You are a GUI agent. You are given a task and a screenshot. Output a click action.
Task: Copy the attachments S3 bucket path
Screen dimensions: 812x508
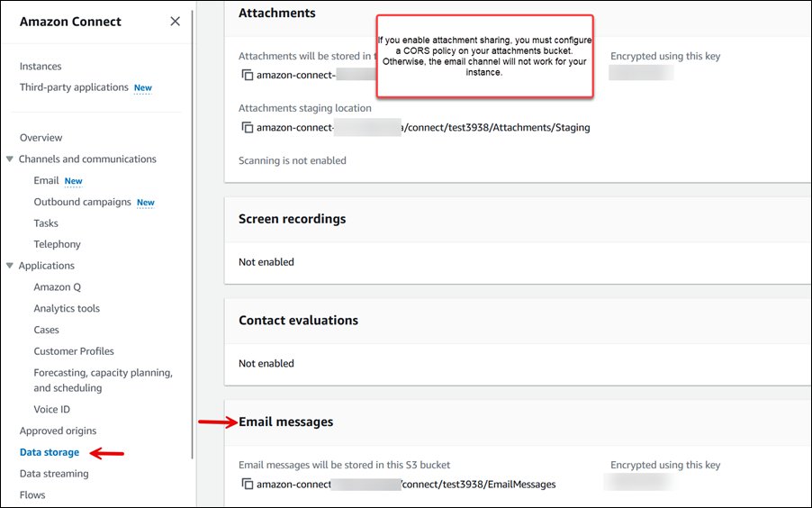247,76
